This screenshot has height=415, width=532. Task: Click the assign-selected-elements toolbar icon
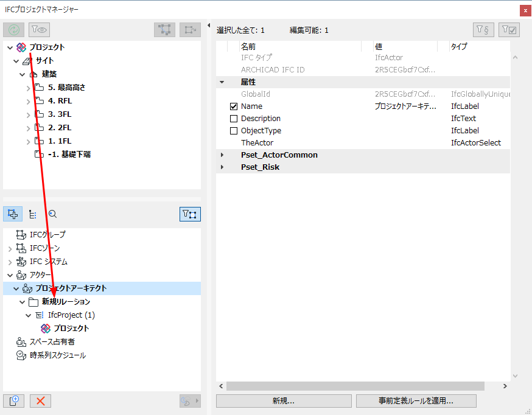pyautogui.click(x=190, y=30)
